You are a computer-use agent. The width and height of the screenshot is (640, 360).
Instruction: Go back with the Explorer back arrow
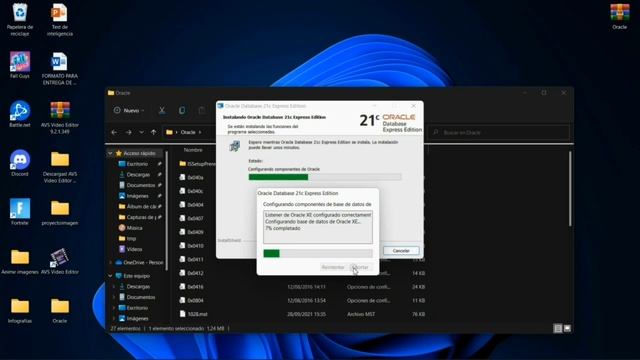pyautogui.click(x=114, y=132)
